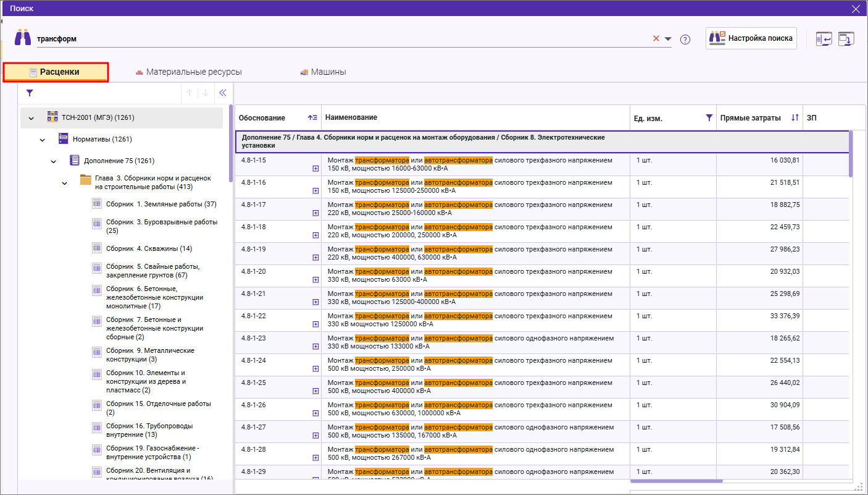Click the window-with-down-arrow icon at top right

pyautogui.click(x=845, y=39)
